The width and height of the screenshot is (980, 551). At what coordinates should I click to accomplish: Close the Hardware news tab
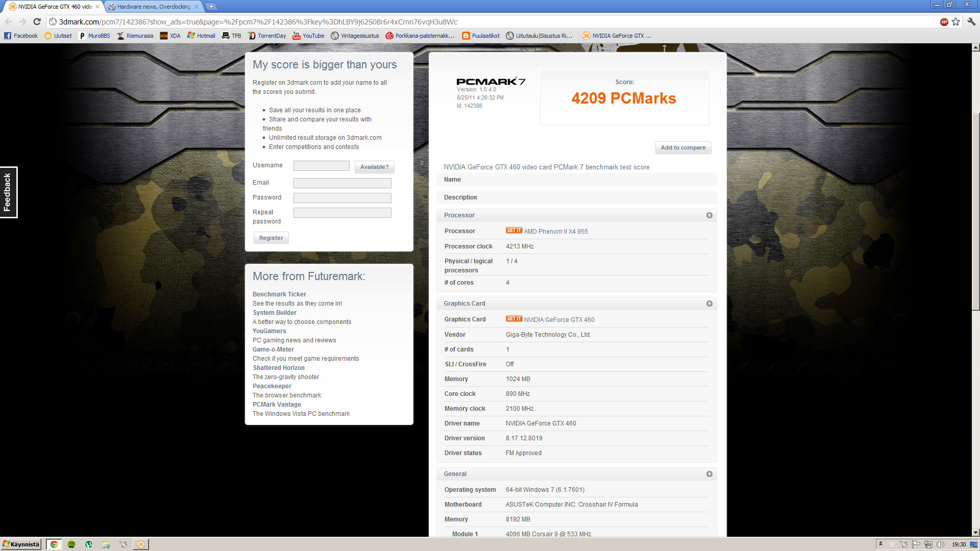pos(197,7)
